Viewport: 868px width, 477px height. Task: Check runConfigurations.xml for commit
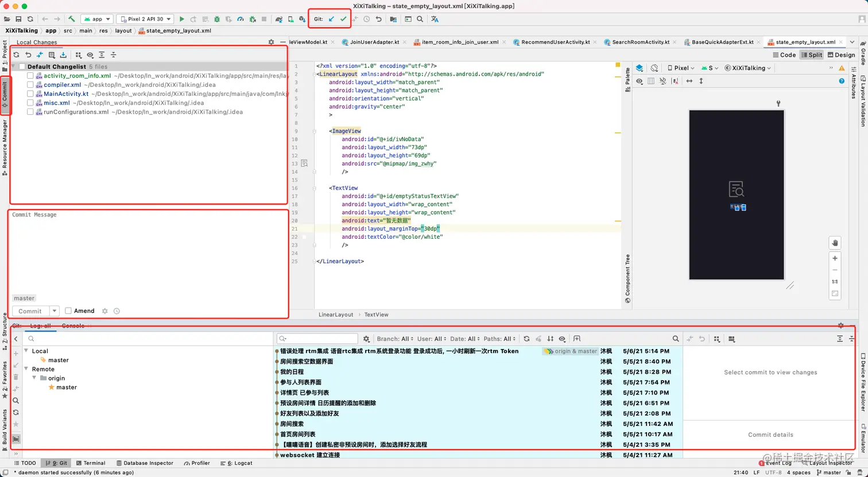tap(30, 112)
